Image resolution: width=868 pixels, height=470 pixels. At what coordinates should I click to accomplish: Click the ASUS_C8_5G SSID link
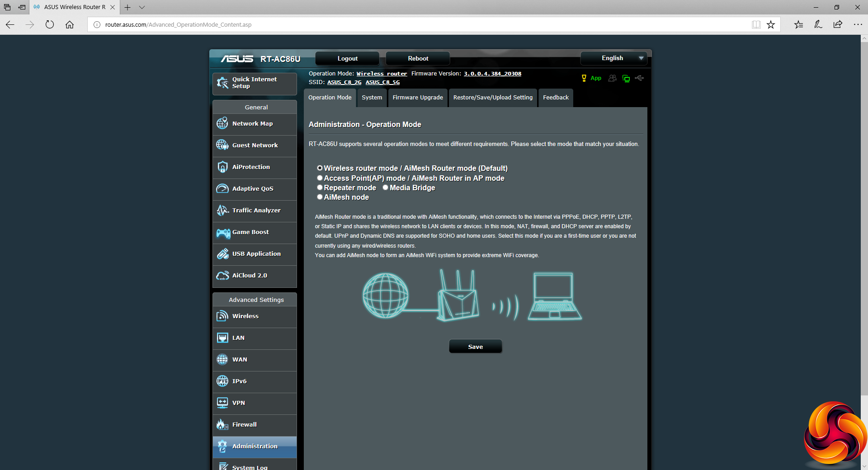(x=382, y=82)
